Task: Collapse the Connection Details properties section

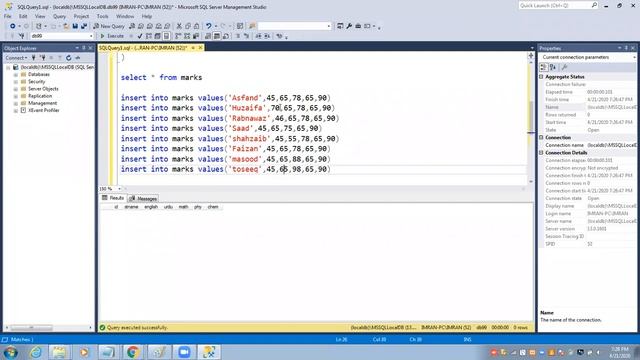Action: pyautogui.click(x=542, y=153)
